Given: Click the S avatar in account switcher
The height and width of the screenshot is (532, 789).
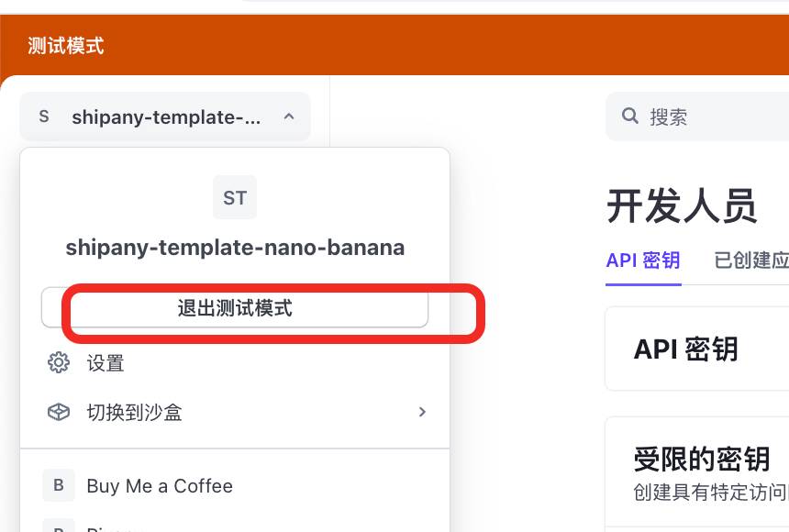Looking at the screenshot, I should pyautogui.click(x=44, y=116).
